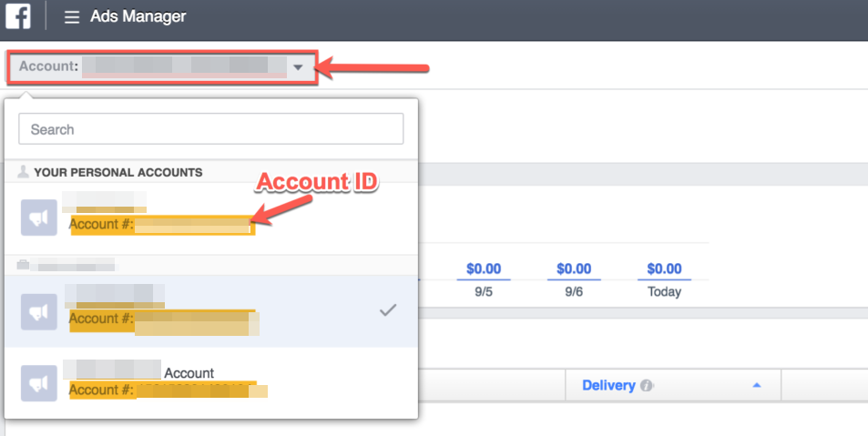Choose the last account ending in Account

[x=211, y=381]
